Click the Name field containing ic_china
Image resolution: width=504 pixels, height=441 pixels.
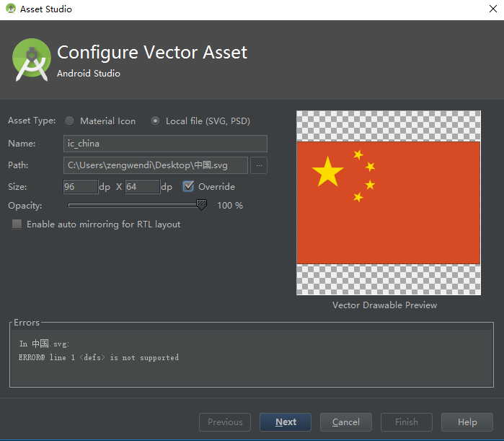[x=165, y=144]
